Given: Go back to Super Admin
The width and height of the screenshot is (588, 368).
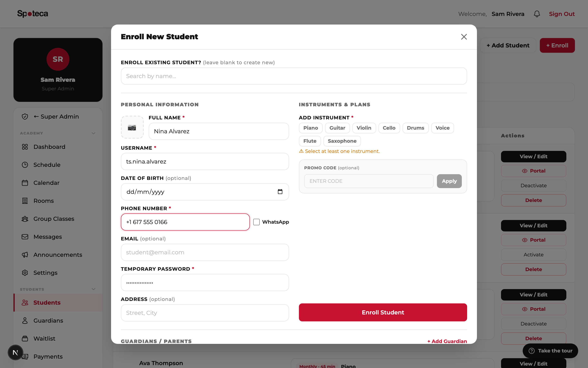Looking at the screenshot, I should point(58,117).
